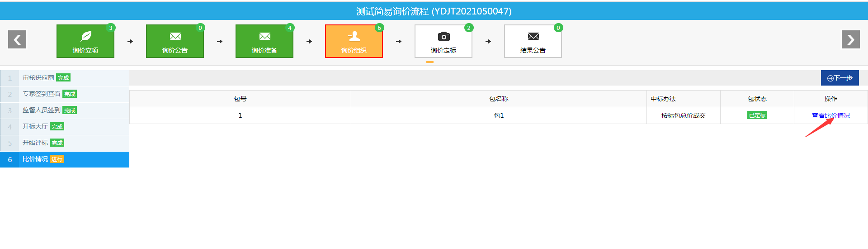Go to previous steps with left chevron
This screenshot has width=868, height=249.
click(x=17, y=39)
